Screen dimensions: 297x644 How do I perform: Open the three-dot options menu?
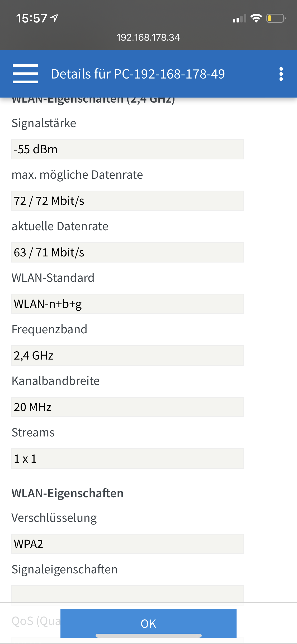281,74
